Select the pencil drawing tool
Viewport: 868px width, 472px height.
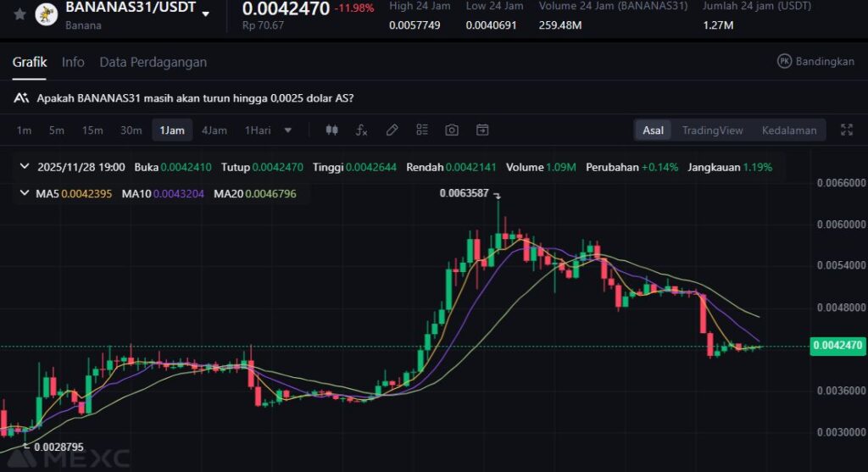(392, 130)
